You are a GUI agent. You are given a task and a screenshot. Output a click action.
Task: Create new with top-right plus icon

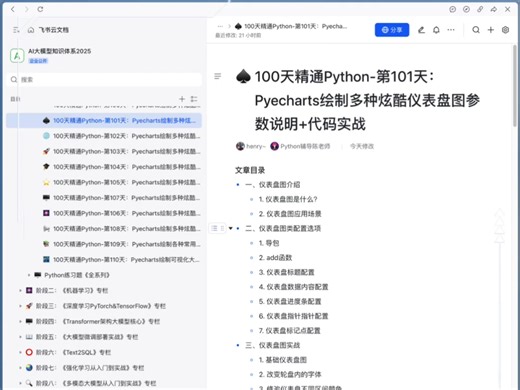491,30
